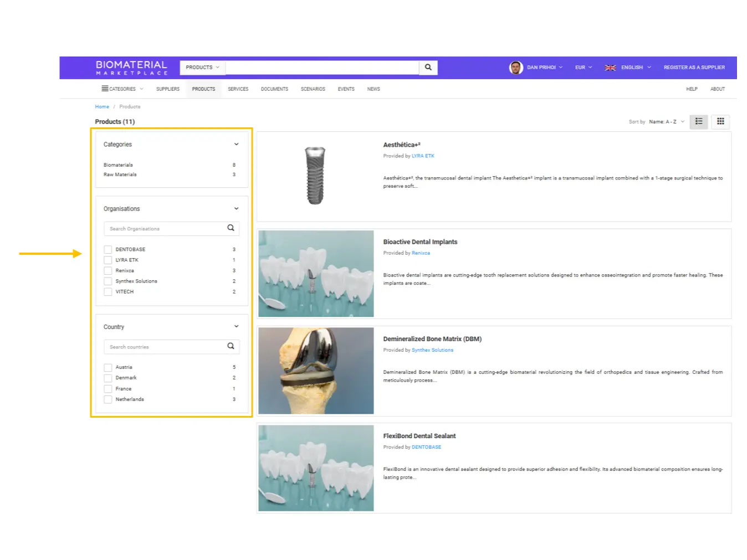Click the knee joint DBM thumbnail
This screenshot has height=560, width=747.
(316, 371)
